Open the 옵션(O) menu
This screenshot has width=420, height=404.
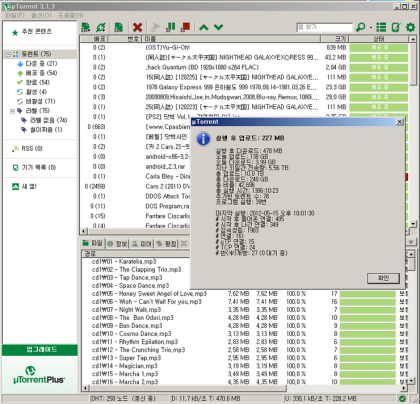41,15
